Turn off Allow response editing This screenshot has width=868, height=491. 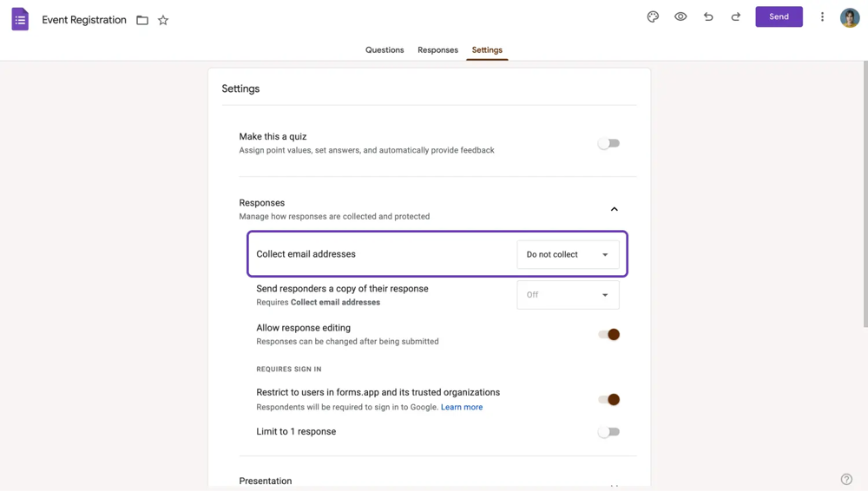tap(608, 334)
